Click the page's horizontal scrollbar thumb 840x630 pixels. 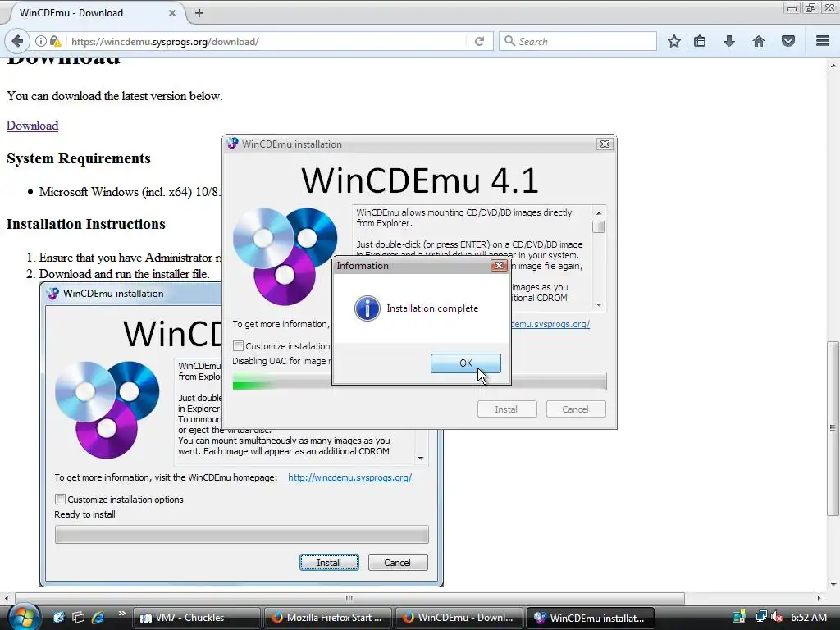[x=349, y=598]
